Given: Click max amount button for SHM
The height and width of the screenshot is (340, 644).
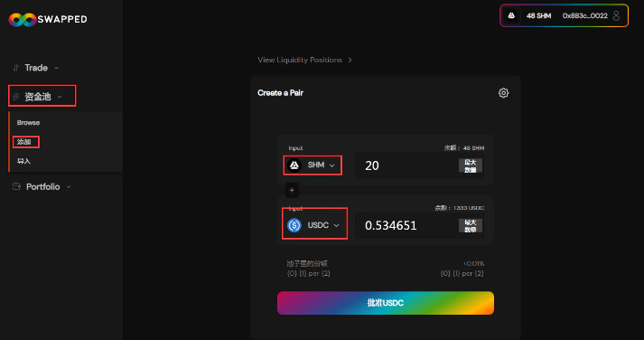Looking at the screenshot, I should [x=471, y=165].
